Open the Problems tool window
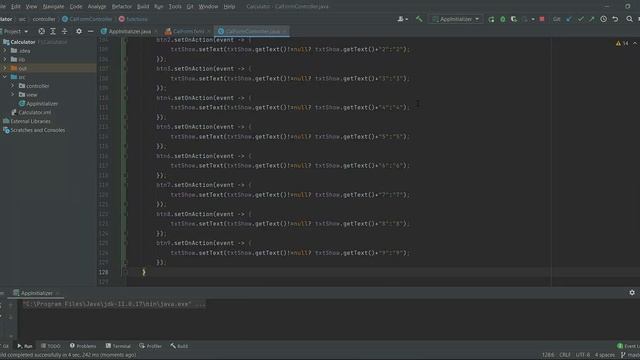The image size is (640, 360). coord(83,346)
